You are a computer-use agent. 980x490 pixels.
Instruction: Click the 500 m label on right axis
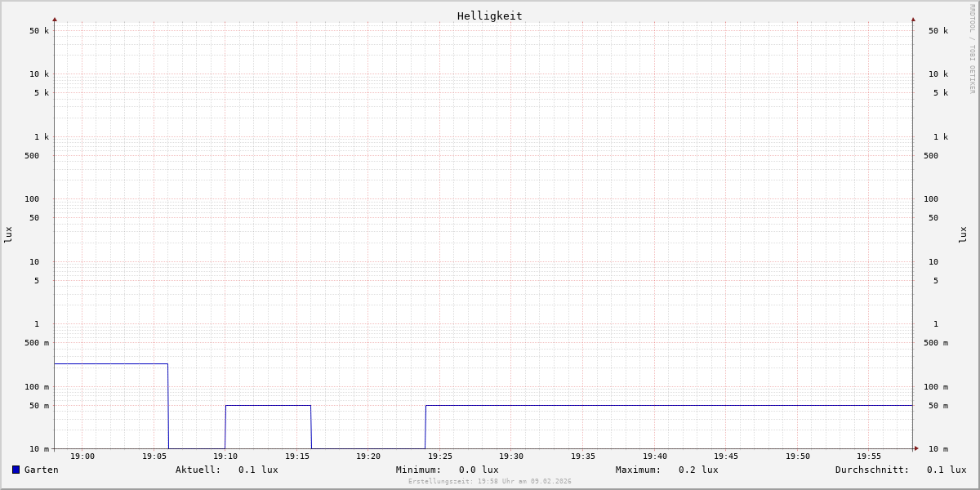936,343
